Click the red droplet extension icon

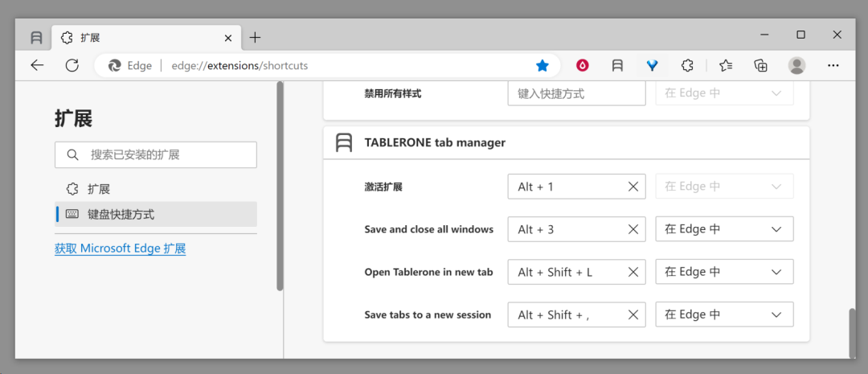[582, 66]
